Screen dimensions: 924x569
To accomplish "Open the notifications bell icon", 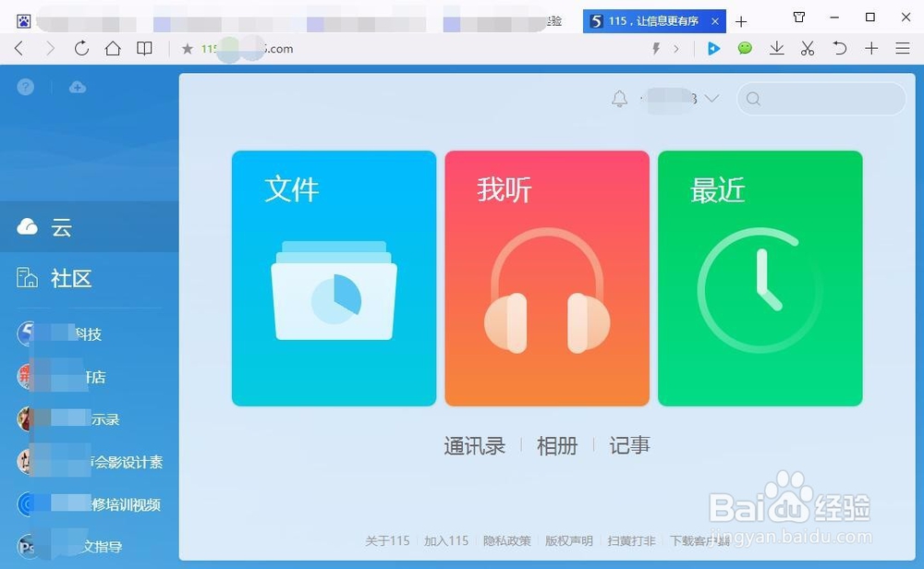I will coord(619,98).
